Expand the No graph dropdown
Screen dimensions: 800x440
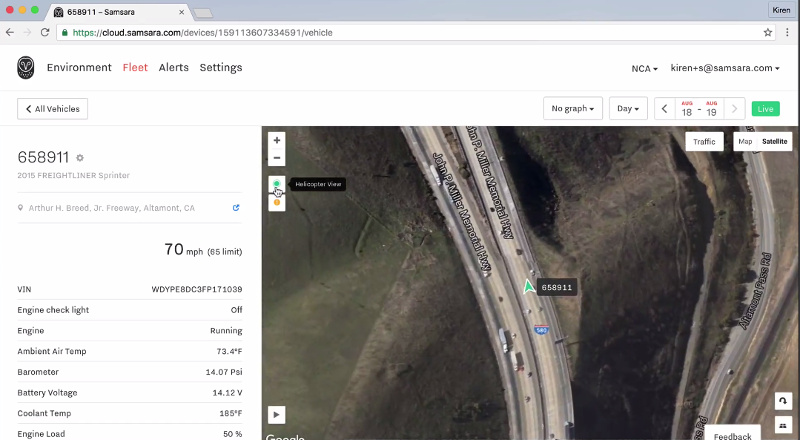click(573, 109)
